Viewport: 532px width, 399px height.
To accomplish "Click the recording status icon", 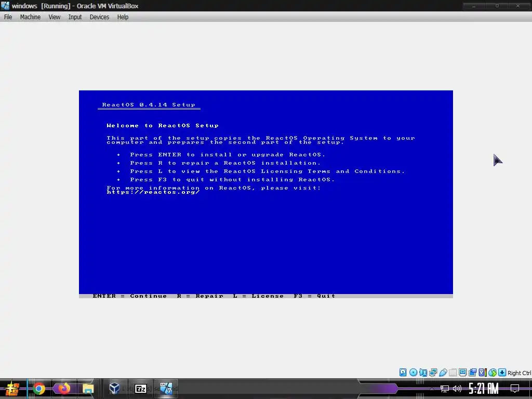I will point(472,373).
